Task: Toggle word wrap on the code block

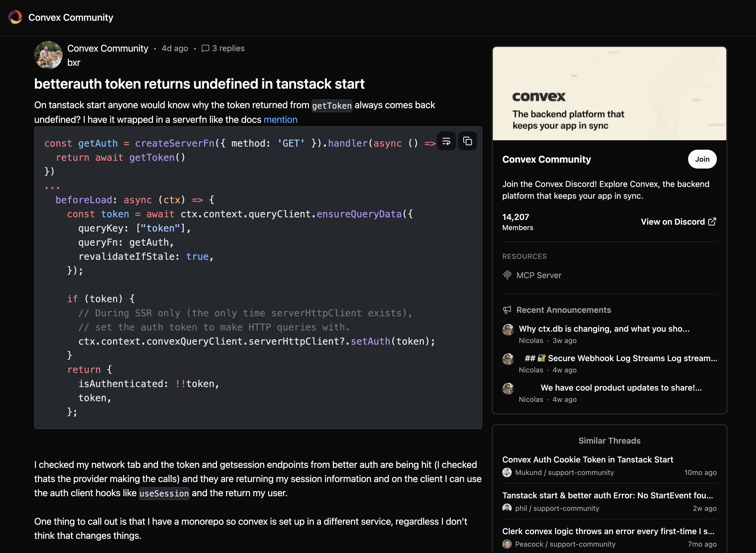Action: click(x=446, y=141)
